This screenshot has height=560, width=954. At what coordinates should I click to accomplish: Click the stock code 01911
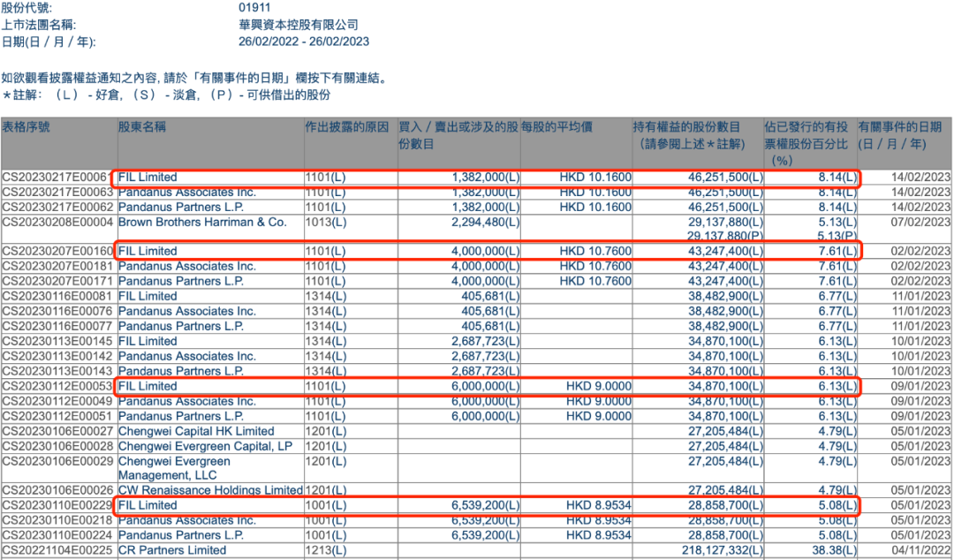(254, 8)
